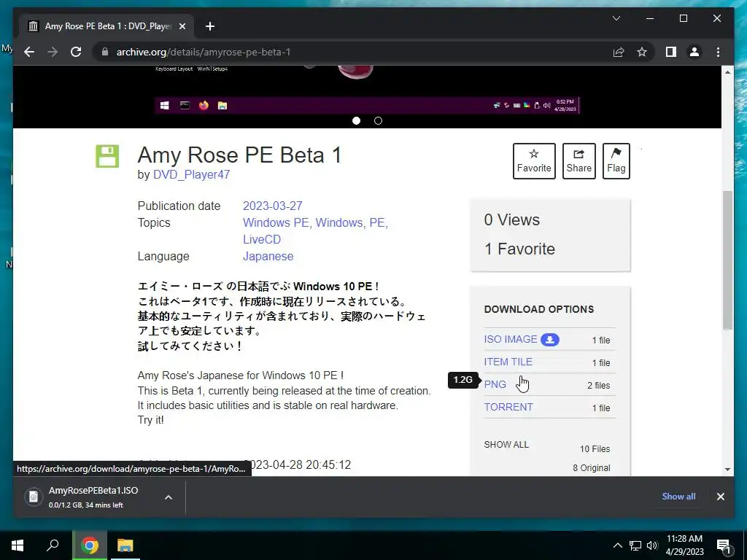
Task: Open File Explorer from taskbar
Action: (x=125, y=545)
